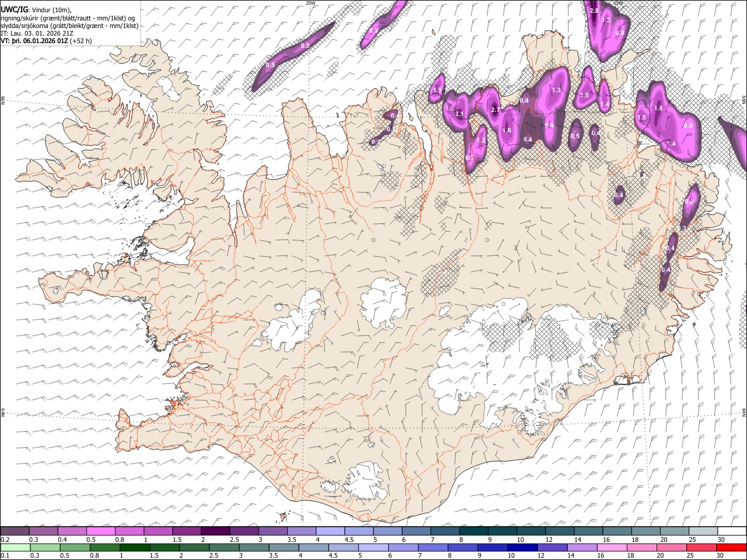The width and height of the screenshot is (747, 560).
Task: Select the lower legend swatch between 20 and 25
Action: [671, 547]
